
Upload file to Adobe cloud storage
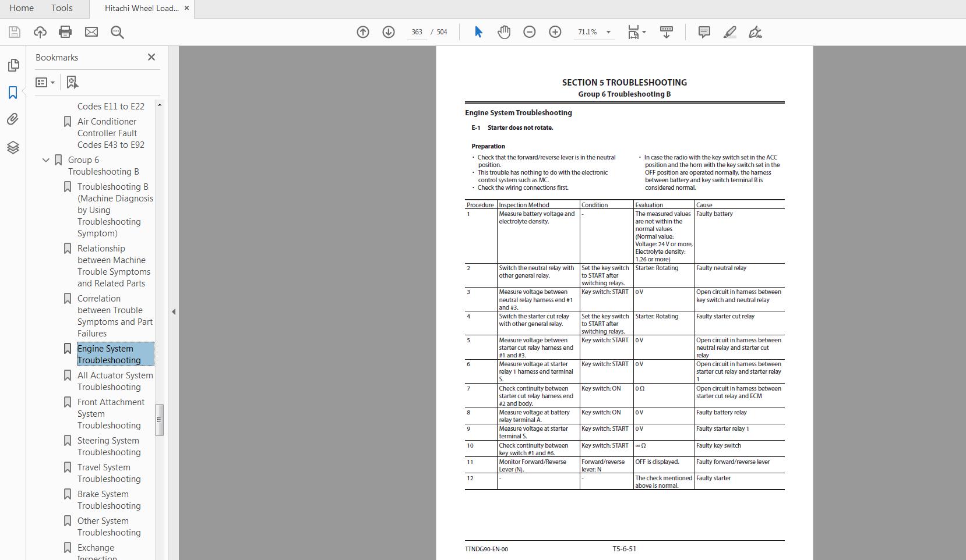click(x=40, y=32)
